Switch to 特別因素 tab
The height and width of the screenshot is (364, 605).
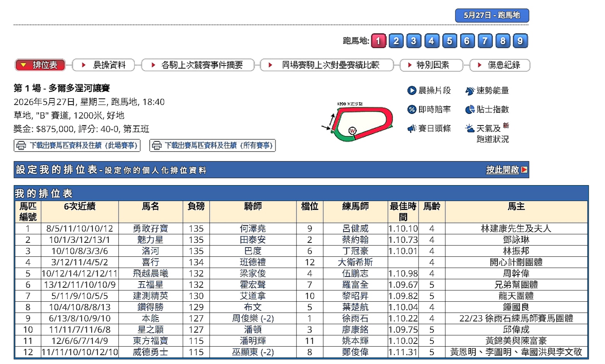[431, 65]
